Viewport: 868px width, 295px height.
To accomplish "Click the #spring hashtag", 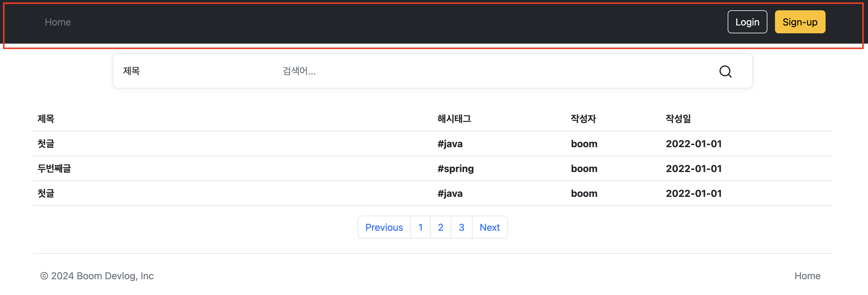I will (455, 169).
